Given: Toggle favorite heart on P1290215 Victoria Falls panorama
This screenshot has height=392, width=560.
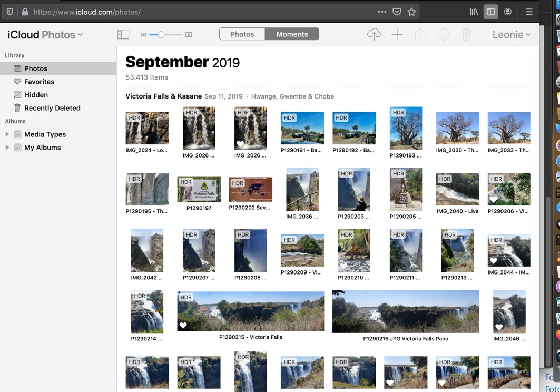Looking at the screenshot, I should pos(183,326).
